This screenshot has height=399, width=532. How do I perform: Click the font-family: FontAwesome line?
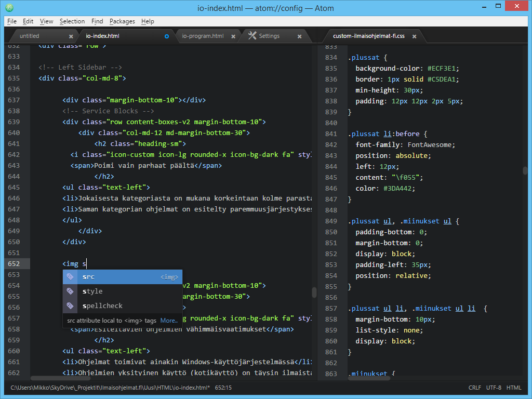(405, 144)
